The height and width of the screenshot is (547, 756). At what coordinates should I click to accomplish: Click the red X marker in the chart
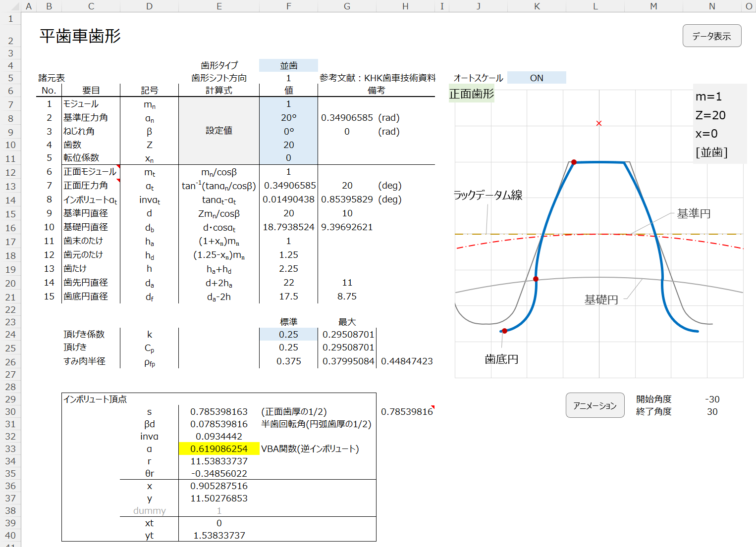[599, 123]
